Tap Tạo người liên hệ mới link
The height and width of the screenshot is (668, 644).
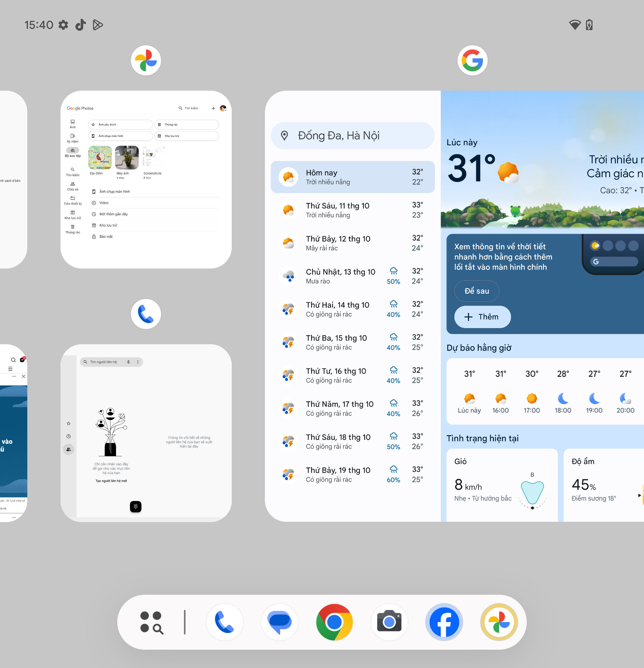pyautogui.click(x=111, y=481)
